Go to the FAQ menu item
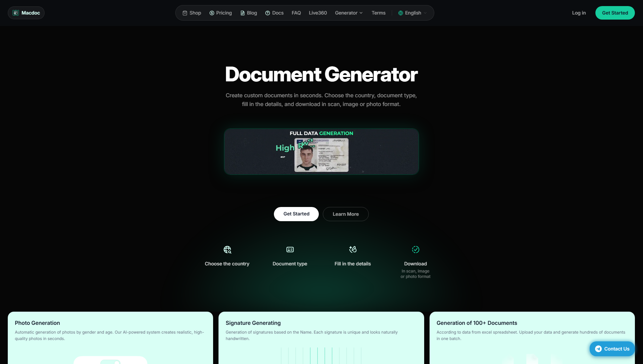 click(296, 13)
